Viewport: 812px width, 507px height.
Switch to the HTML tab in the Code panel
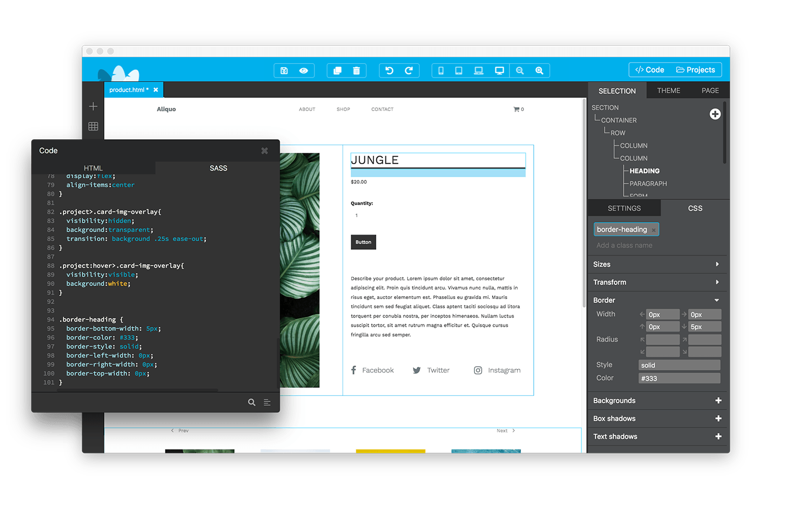point(93,168)
